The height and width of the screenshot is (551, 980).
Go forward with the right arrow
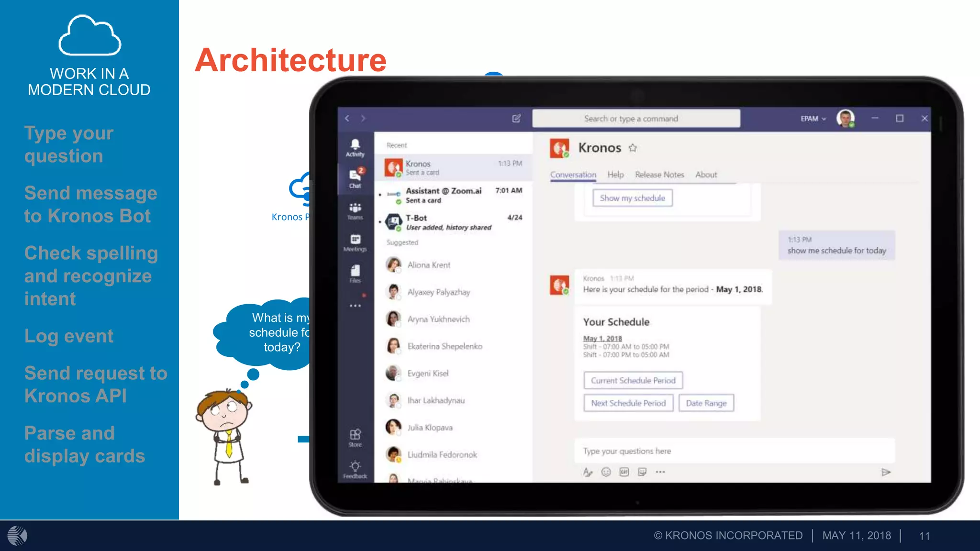pyautogui.click(x=363, y=118)
